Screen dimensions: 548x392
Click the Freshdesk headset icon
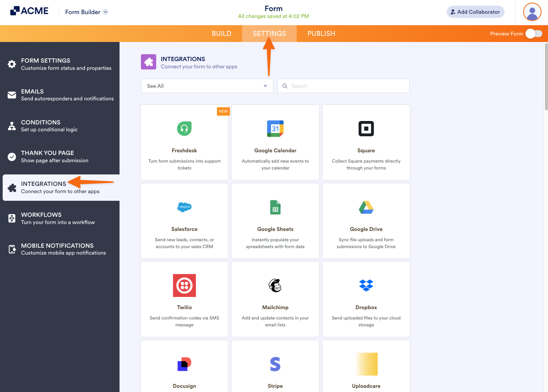tap(184, 129)
